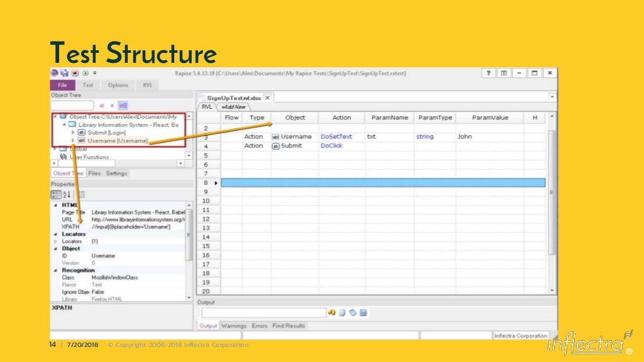Viewport: 644px width, 362px height.
Task: Open the quick access toolbar customize arrow
Action: 94,73
